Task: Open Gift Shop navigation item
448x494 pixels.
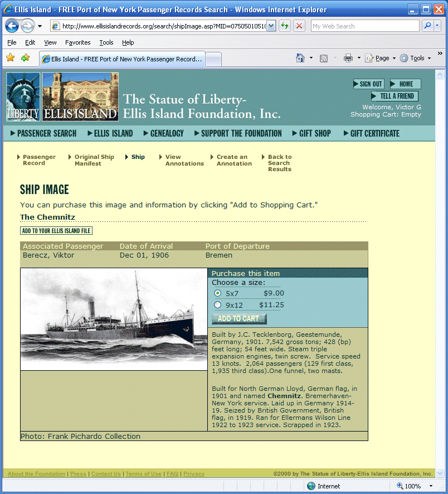Action: 311,134
